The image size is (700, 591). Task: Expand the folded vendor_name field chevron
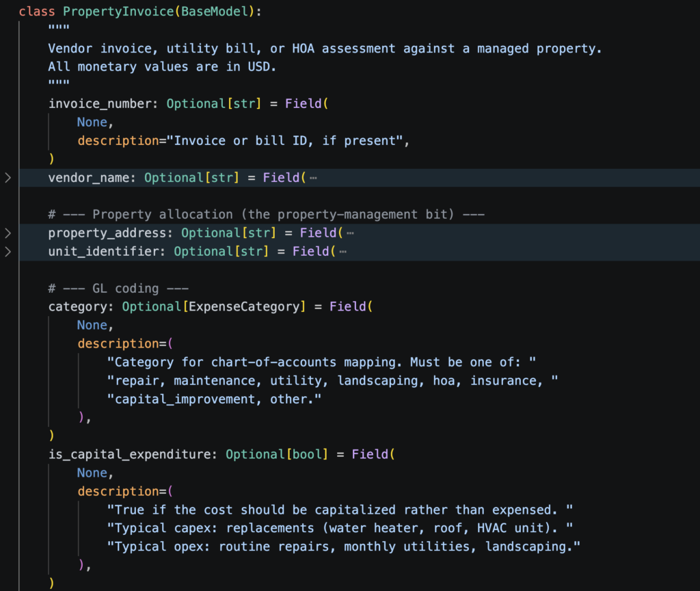8,178
